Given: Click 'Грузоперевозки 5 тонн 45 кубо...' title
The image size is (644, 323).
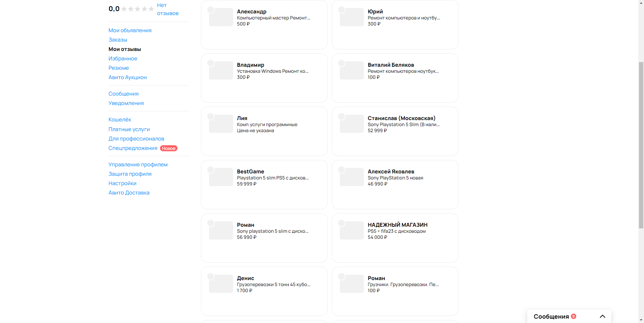Looking at the screenshot, I should tap(274, 285).
